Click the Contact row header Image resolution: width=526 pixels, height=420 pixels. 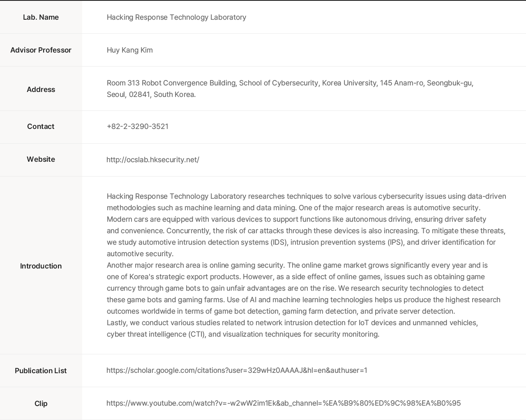coord(41,126)
